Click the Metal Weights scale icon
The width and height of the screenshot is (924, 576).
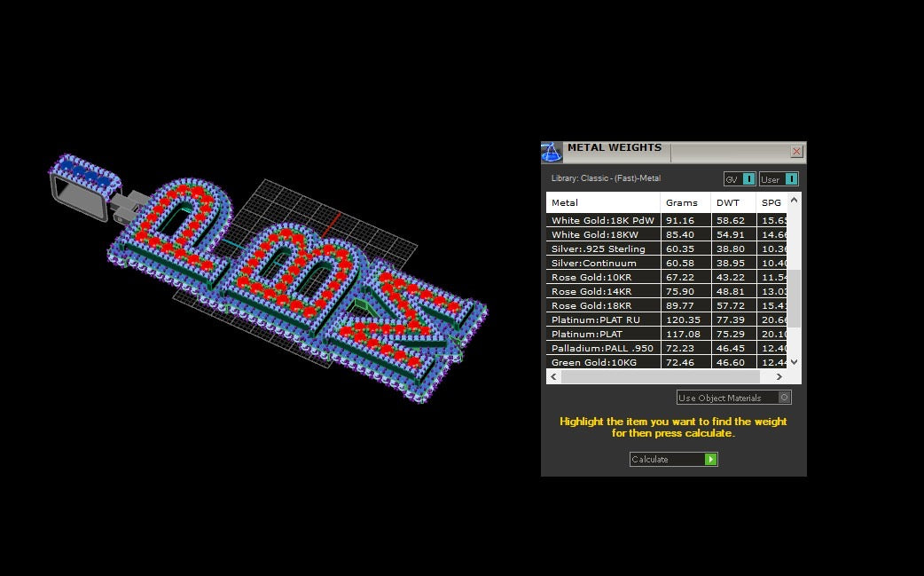552,152
